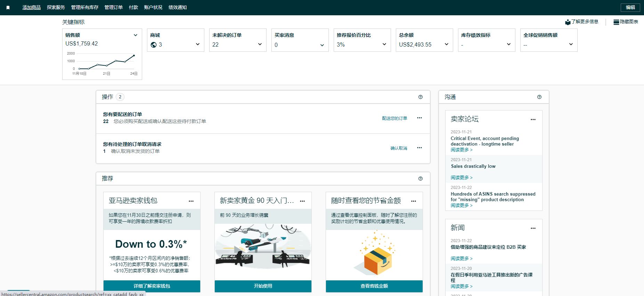Click the 详细了解卖家钱包 button

152,286
